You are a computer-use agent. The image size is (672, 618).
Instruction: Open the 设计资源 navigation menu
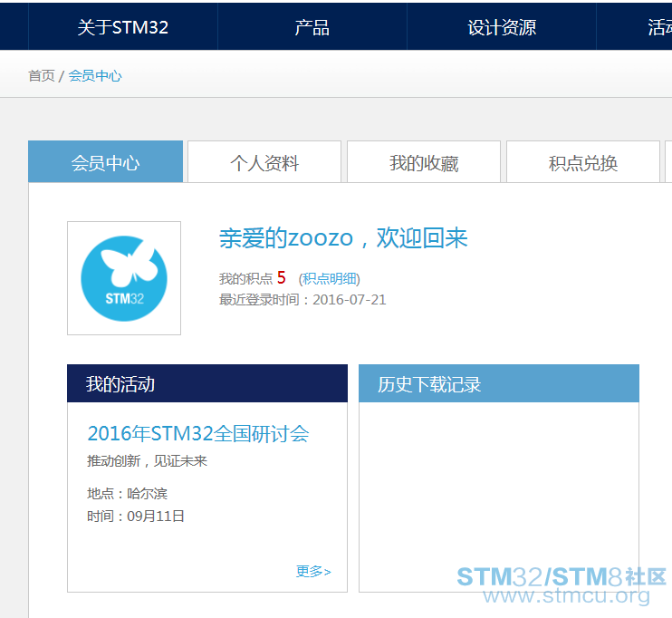pyautogui.click(x=502, y=27)
